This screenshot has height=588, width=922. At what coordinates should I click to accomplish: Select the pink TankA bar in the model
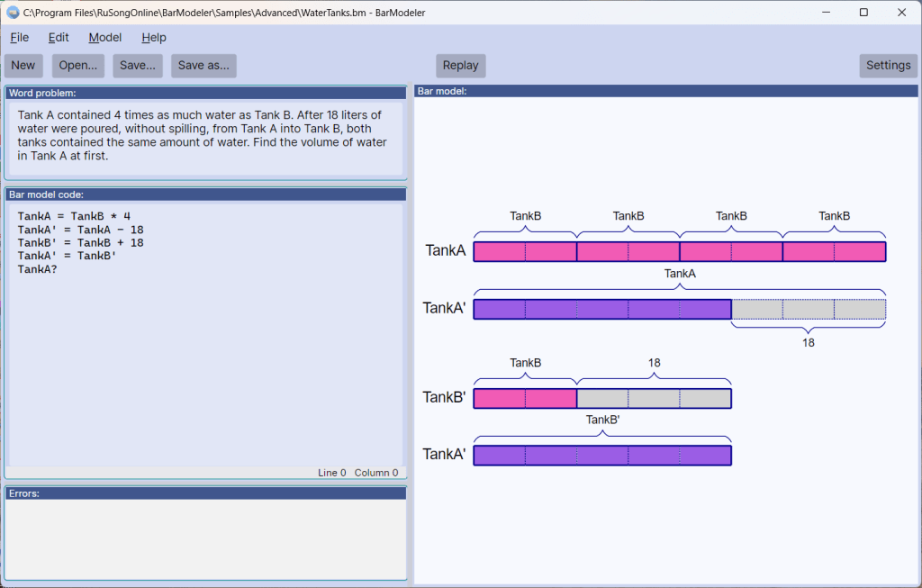679,251
